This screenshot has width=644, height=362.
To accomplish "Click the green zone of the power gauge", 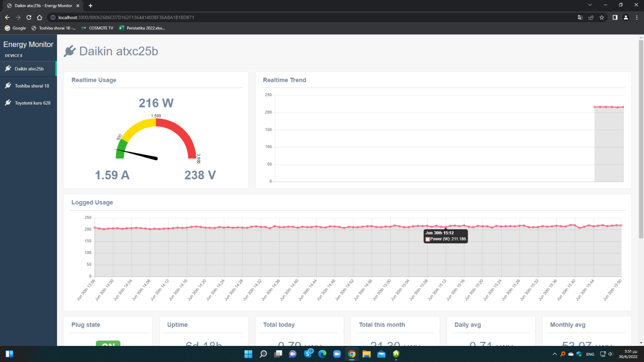I will click(121, 149).
